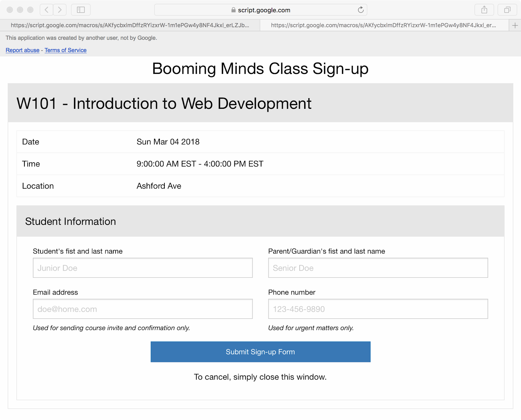Image resolution: width=521 pixels, height=420 pixels.
Task: Click the Safari forward navigation arrow
Action: pyautogui.click(x=60, y=10)
